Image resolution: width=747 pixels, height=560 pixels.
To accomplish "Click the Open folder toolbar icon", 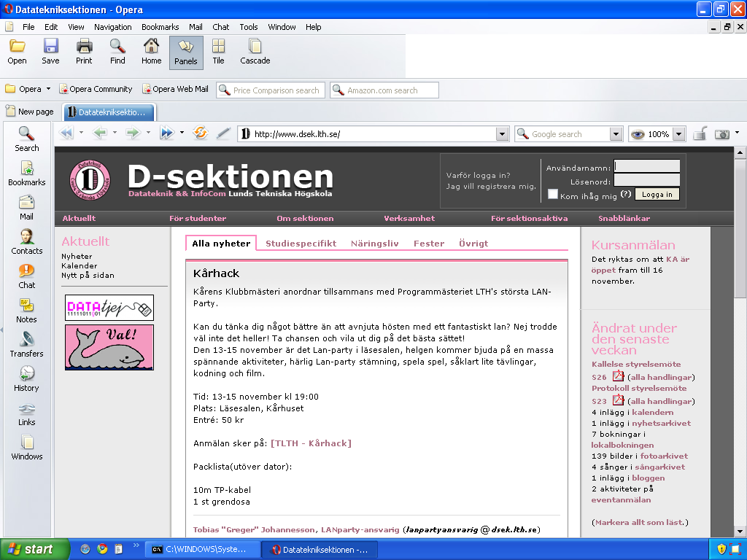I will [18, 52].
